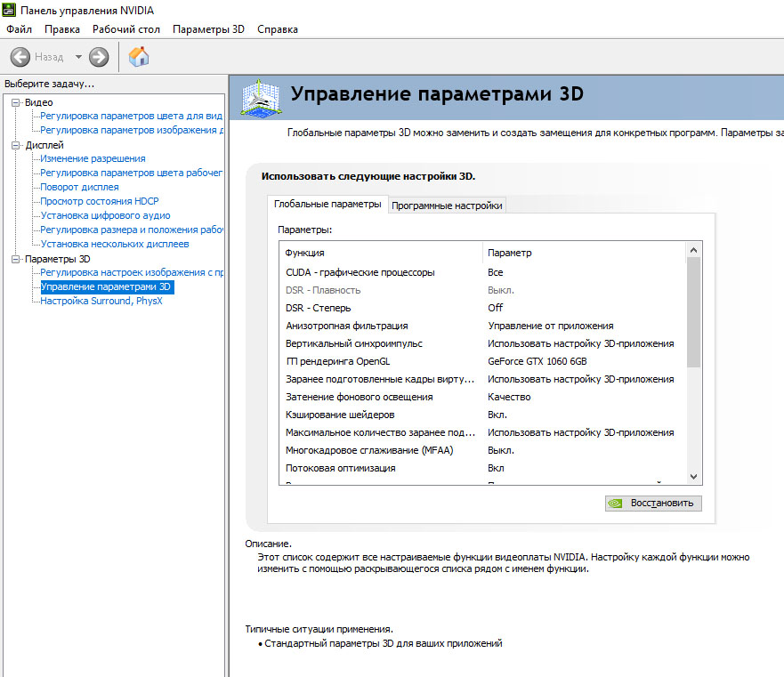Image resolution: width=784 pixels, height=677 pixels.
Task: Click the Параметр column header
Action: (584, 253)
